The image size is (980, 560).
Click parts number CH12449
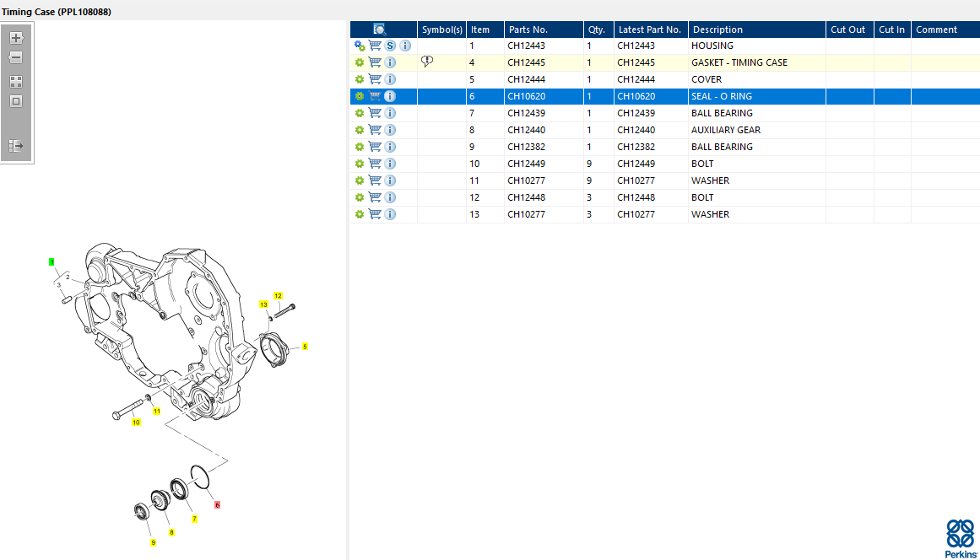[526, 164]
